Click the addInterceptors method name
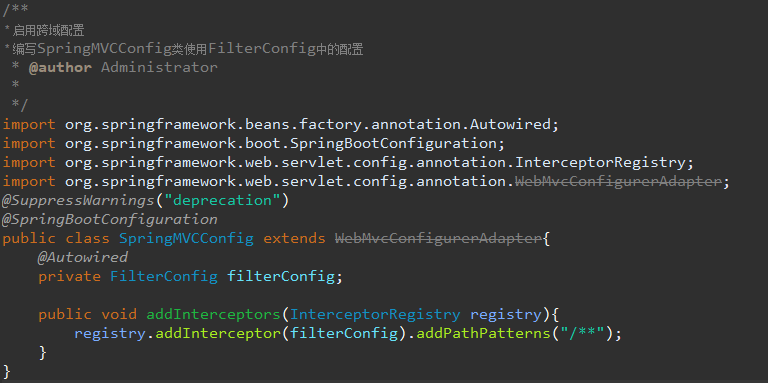Screen dimensions: 768x383 click(214, 314)
